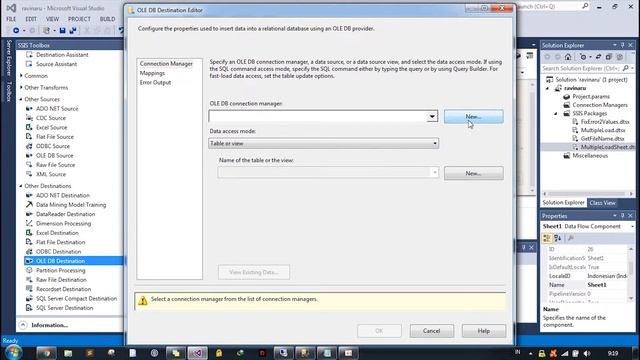Select the Raw File Source toolbox item

click(56, 165)
